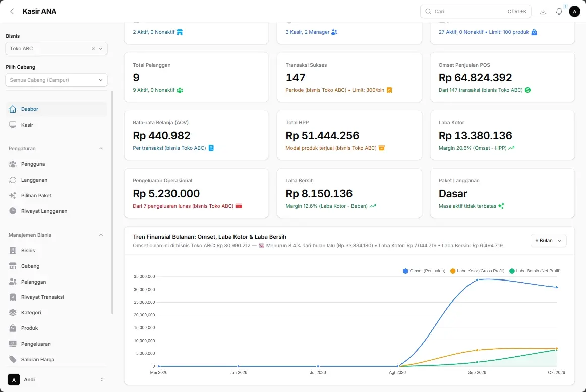Open the Riwayat Langganan menu item
Image resolution: width=586 pixels, height=392 pixels.
point(56,211)
